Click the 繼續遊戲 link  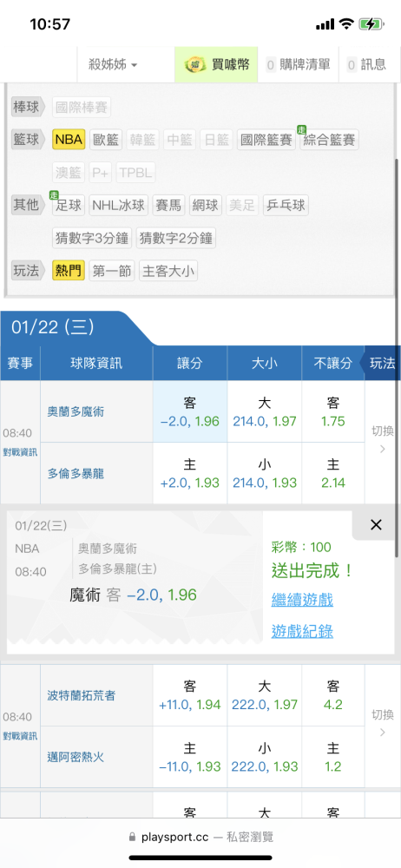[302, 600]
